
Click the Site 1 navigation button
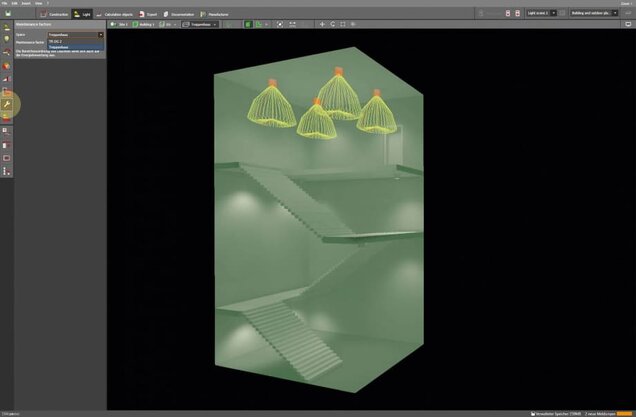121,23
